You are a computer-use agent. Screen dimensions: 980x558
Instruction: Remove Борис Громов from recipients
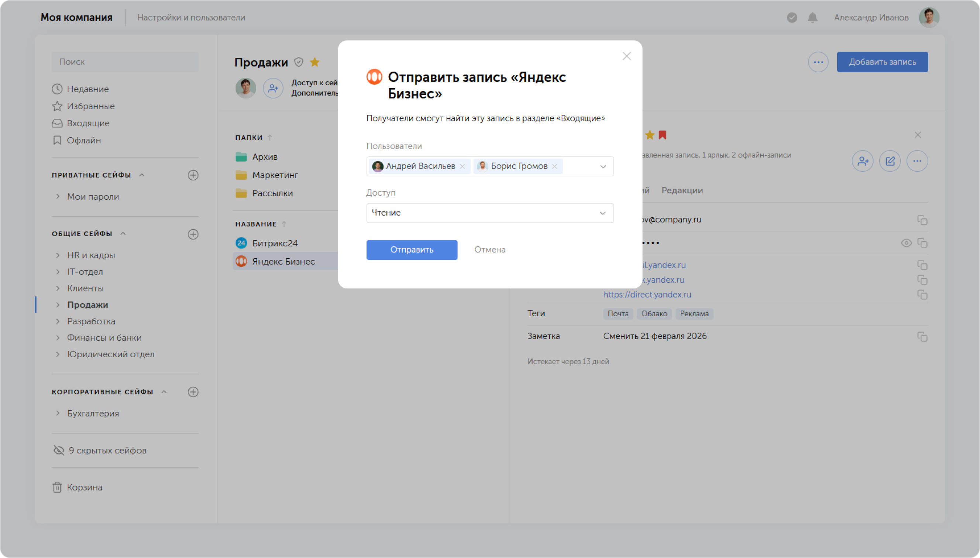(x=554, y=166)
